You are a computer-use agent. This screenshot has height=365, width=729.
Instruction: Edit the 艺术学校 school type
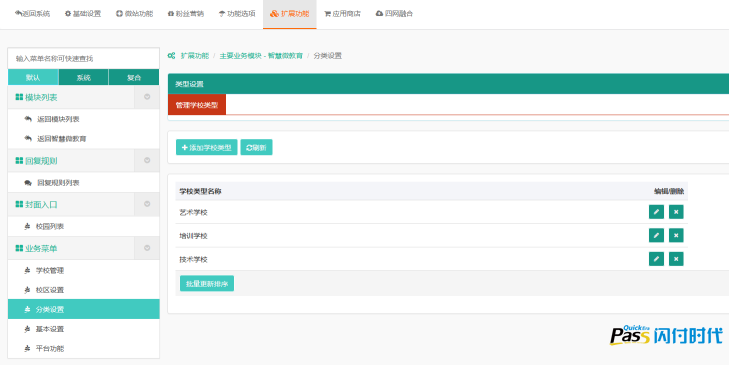(x=656, y=212)
